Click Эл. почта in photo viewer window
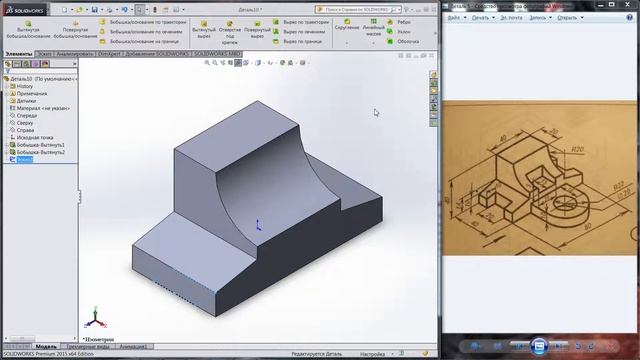This screenshot has width=640, height=360. click(x=511, y=18)
